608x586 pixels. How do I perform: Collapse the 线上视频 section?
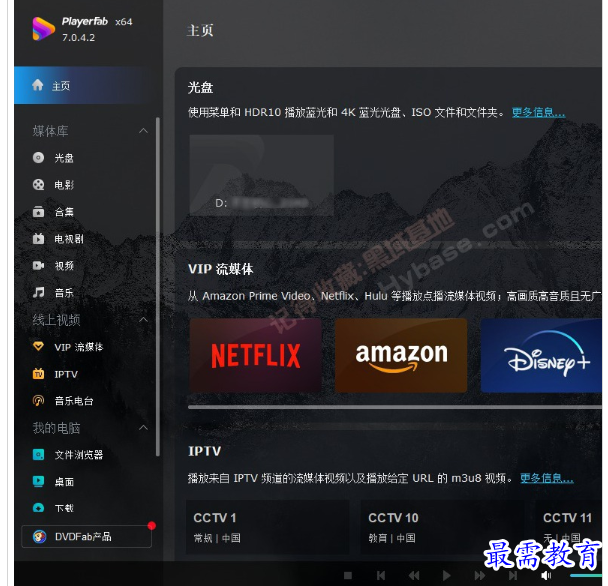coord(143,320)
